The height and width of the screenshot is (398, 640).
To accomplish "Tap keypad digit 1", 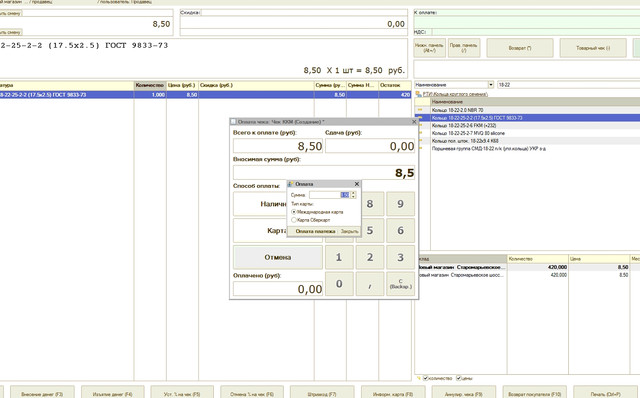I will click(x=339, y=257).
